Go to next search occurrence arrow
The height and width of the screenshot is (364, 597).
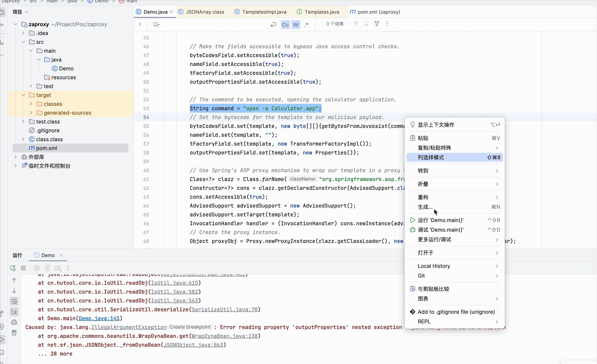(366, 24)
